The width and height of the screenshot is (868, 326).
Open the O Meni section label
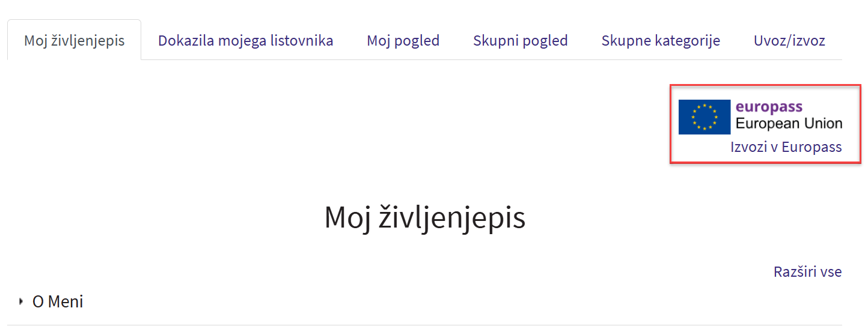(x=58, y=301)
